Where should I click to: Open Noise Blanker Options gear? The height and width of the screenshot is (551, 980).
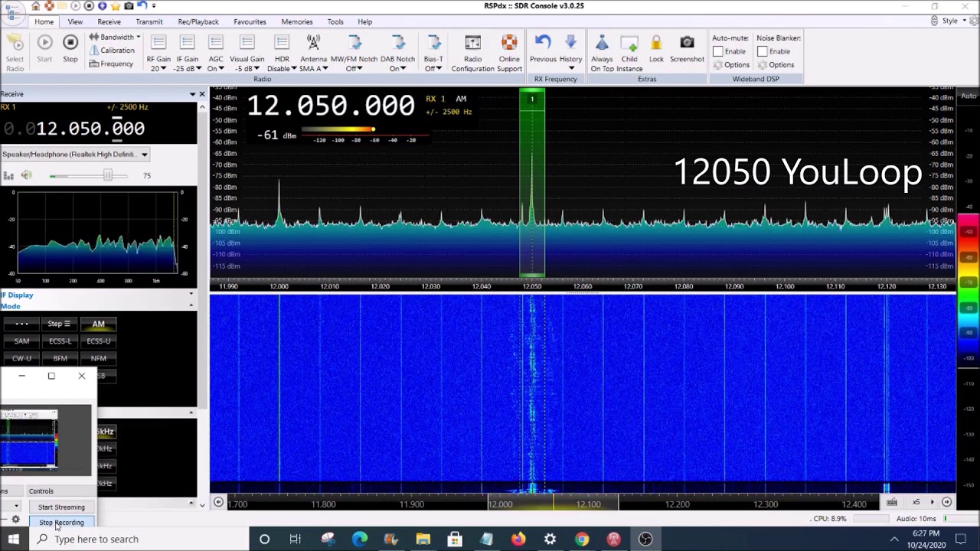[776, 65]
